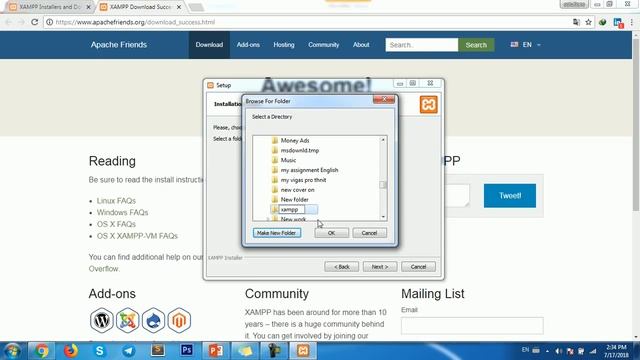Select the XAMPP Download Success tab
640x360 pixels.
tap(140, 7)
